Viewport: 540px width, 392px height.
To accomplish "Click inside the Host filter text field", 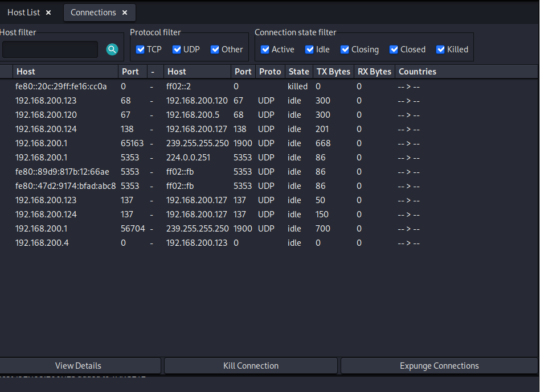I will click(x=50, y=49).
